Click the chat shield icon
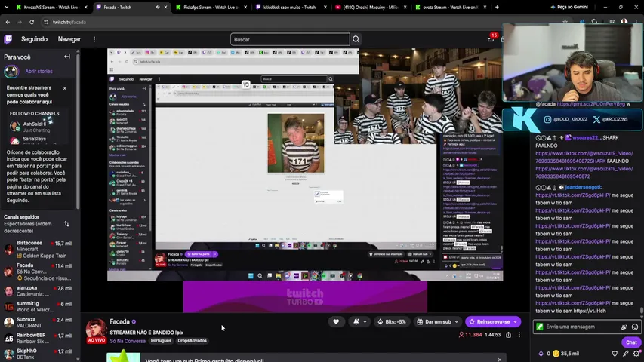The height and width of the screenshot is (362, 644). point(615,354)
